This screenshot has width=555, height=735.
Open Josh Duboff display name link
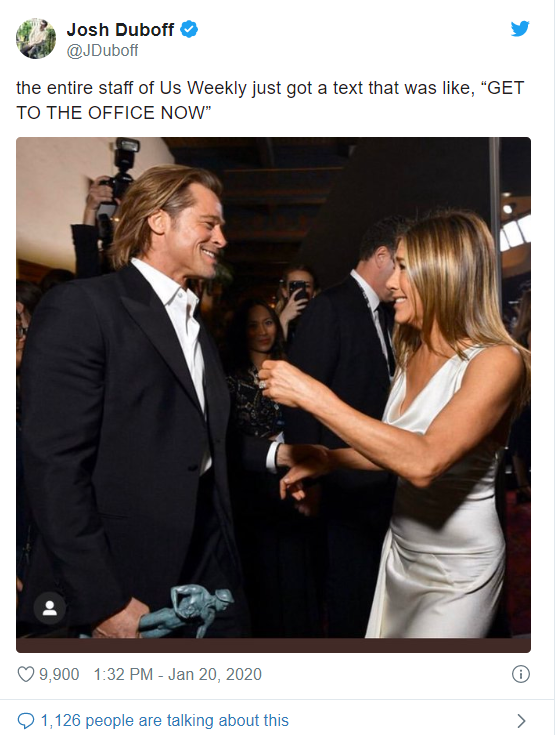coord(120,30)
